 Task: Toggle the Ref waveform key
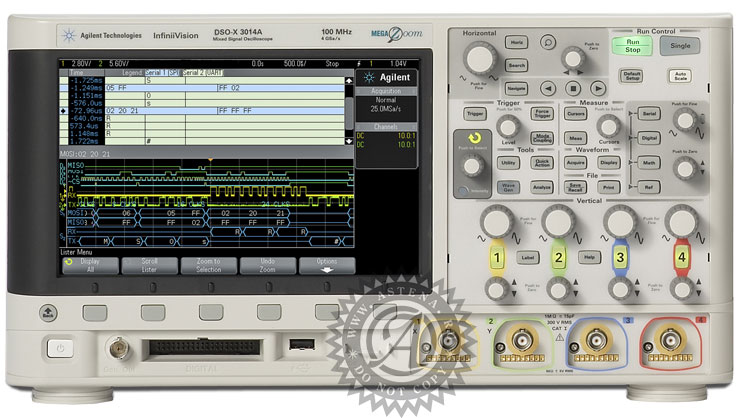point(649,187)
